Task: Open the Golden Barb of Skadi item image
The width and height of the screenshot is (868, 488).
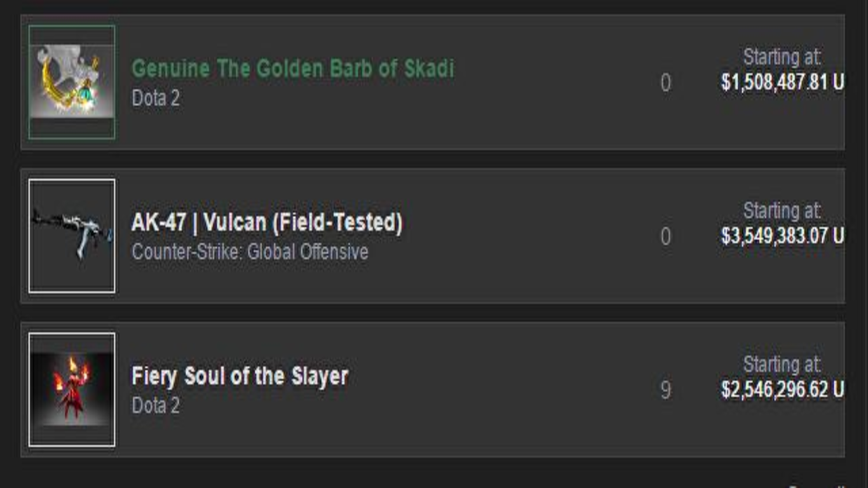Action: tap(72, 82)
